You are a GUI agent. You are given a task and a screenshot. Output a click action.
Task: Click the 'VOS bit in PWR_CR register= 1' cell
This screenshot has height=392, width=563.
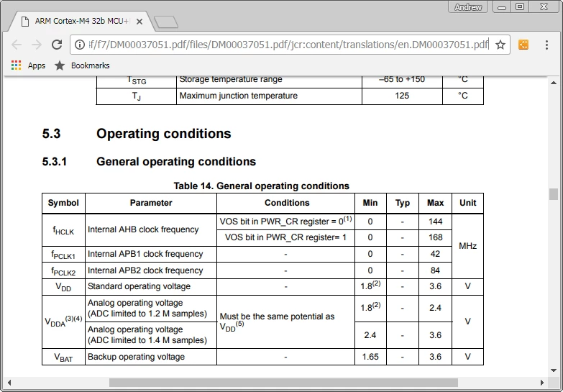[285, 237]
